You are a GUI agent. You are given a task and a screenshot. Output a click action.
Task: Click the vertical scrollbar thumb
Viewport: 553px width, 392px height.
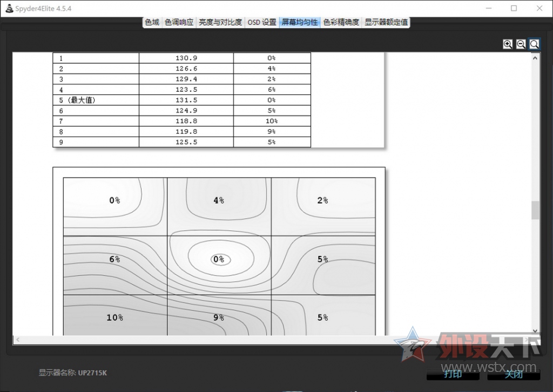[535, 210]
